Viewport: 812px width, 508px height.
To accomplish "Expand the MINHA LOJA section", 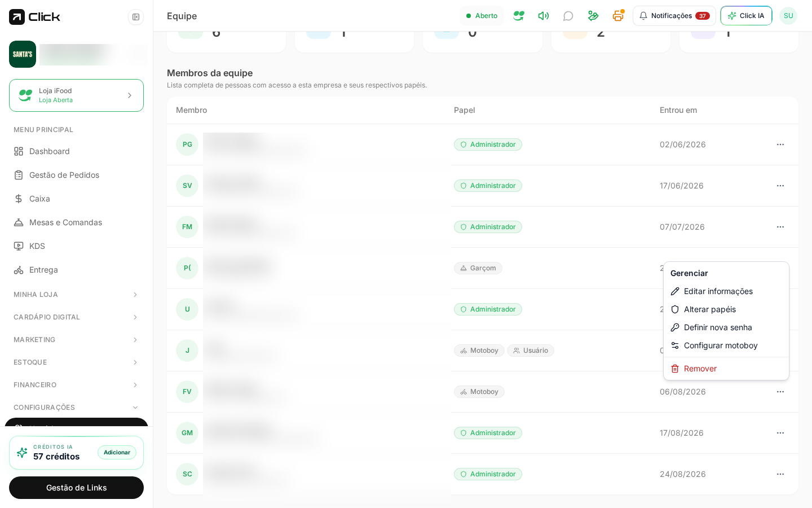I will pos(76,295).
